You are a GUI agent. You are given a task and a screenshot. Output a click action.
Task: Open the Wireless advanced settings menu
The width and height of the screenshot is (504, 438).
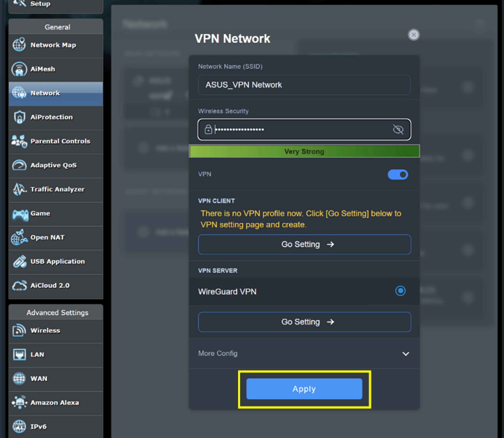coord(45,330)
